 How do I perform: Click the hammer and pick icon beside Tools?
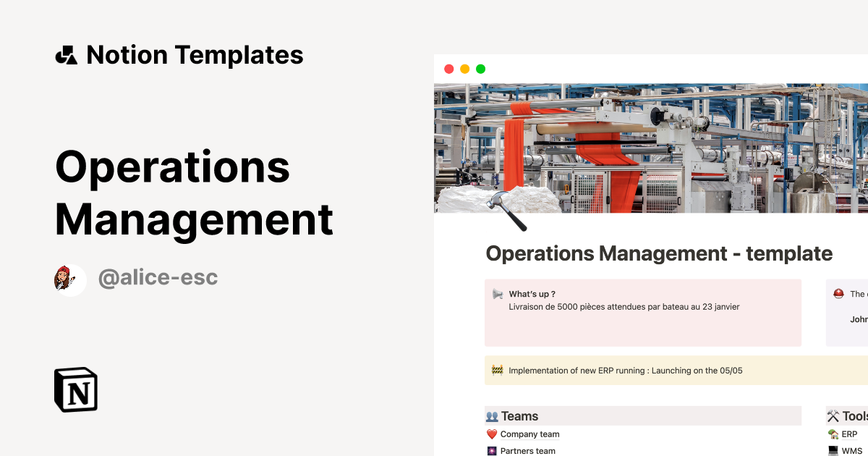(x=832, y=415)
